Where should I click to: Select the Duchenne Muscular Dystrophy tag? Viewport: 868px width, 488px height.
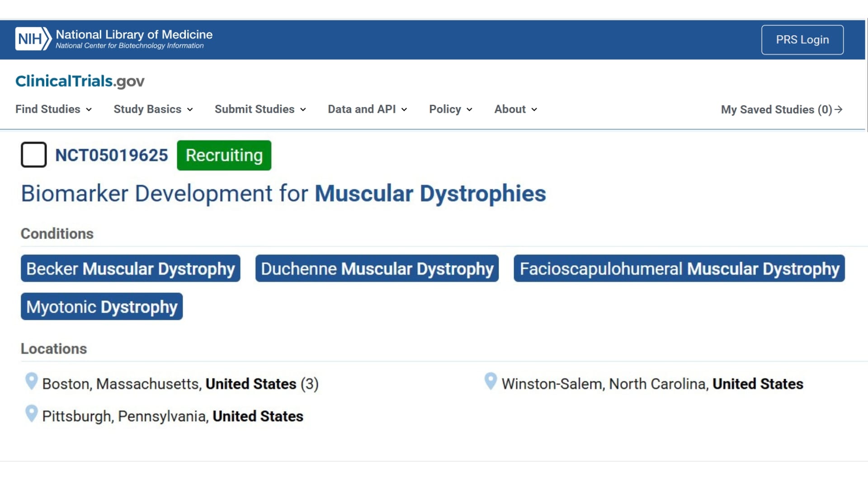(377, 269)
